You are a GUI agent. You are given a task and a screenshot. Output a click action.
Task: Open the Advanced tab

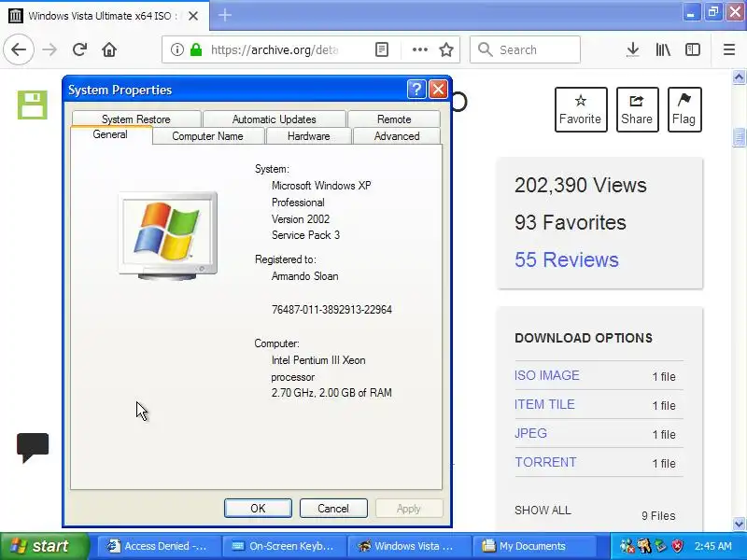coord(397,136)
